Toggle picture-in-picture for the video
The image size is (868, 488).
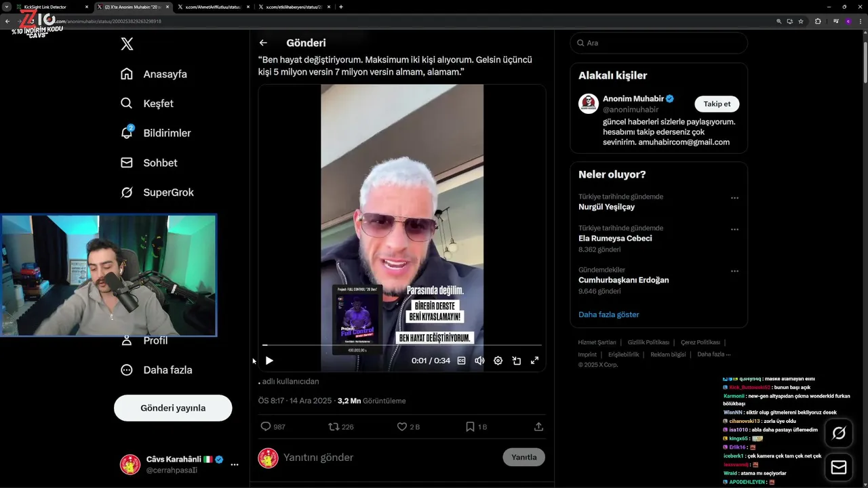(516, 361)
